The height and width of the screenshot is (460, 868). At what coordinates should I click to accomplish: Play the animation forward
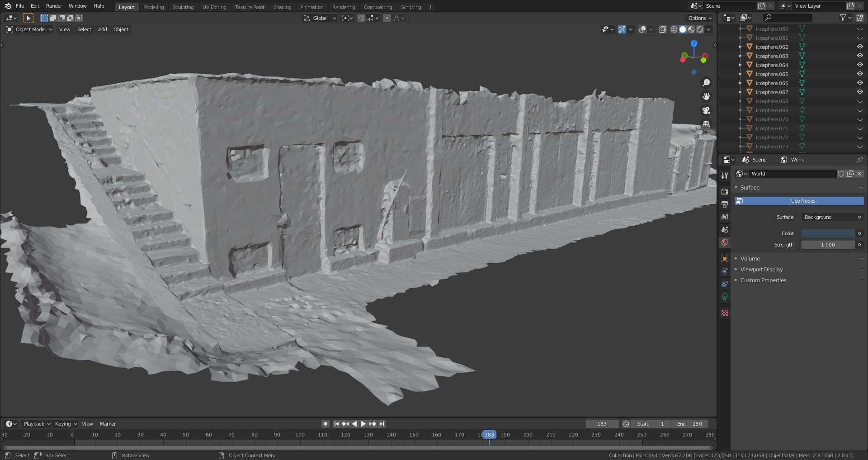tap(363, 424)
